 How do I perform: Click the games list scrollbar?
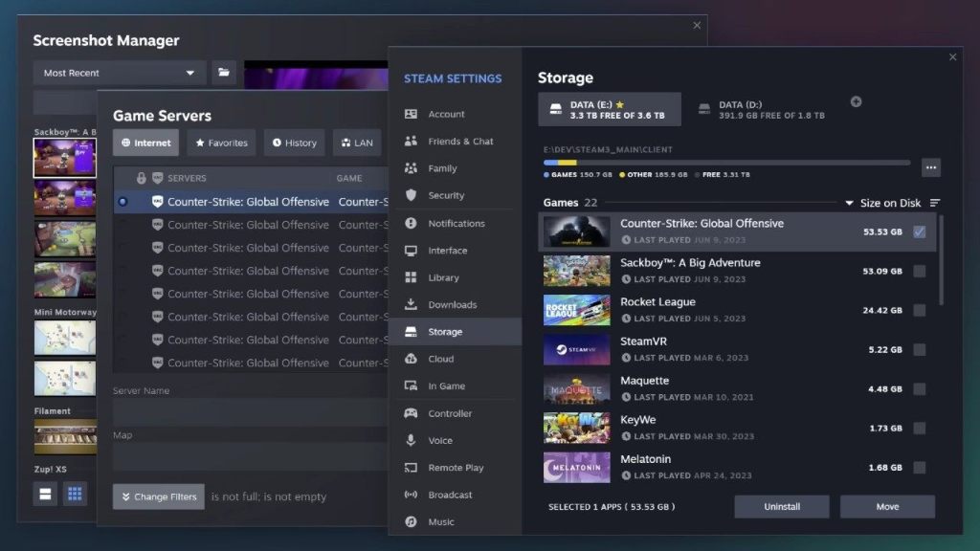click(941, 259)
